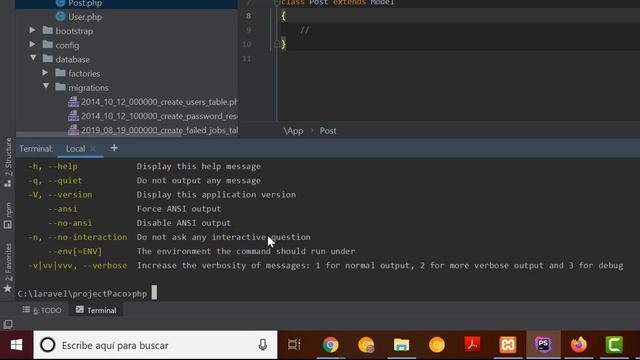
Task: Open XAMPP from the taskbar
Action: point(508,345)
